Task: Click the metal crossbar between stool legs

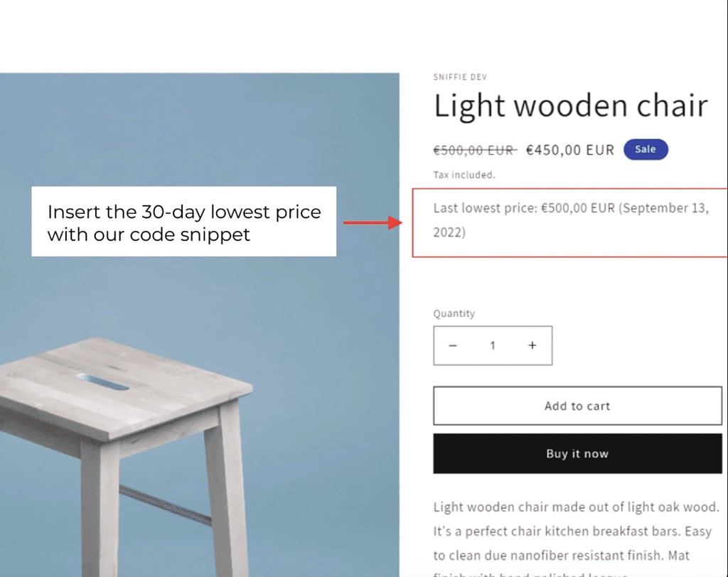Action: [165, 505]
